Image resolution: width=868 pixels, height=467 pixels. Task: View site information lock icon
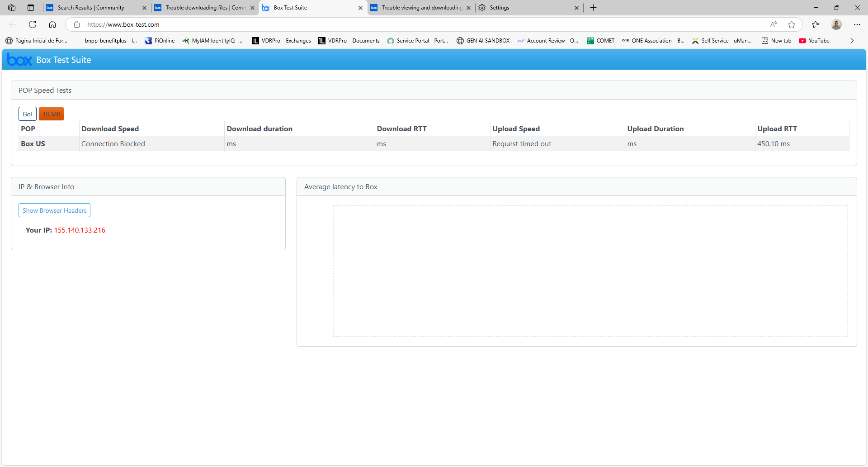pos(77,24)
